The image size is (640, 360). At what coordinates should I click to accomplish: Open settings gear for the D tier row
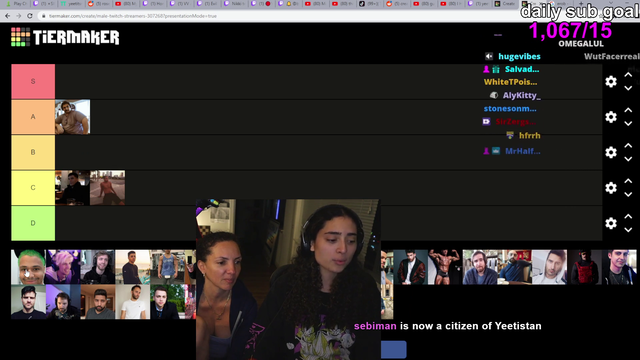click(x=611, y=223)
